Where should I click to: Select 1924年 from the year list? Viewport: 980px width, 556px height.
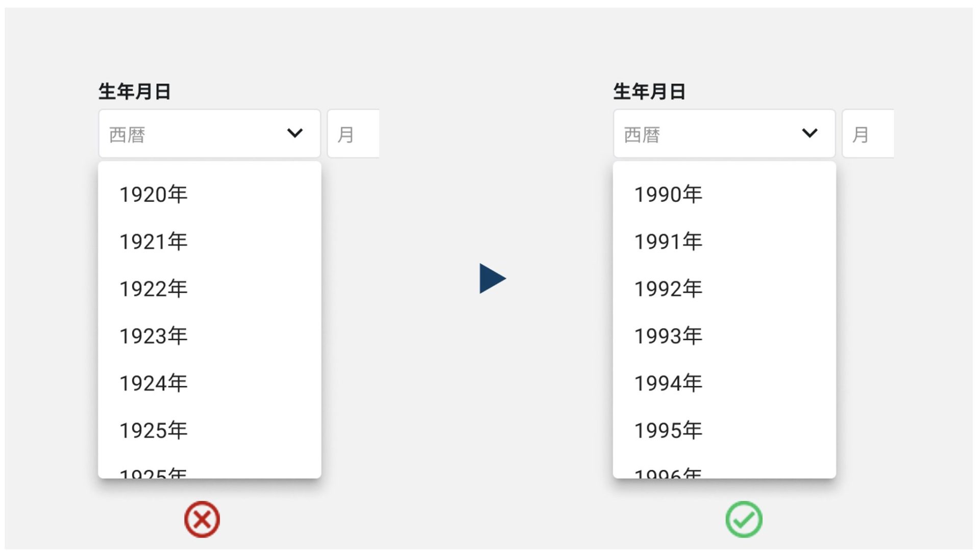(154, 383)
